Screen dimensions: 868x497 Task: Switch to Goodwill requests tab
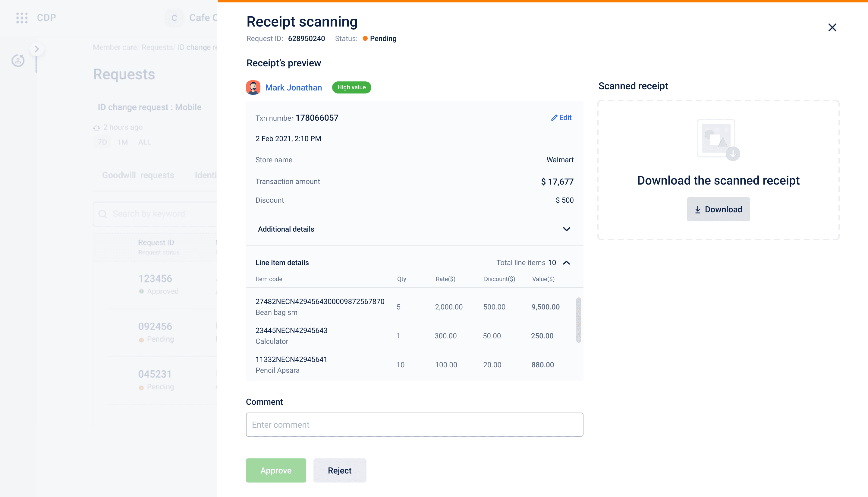138,175
